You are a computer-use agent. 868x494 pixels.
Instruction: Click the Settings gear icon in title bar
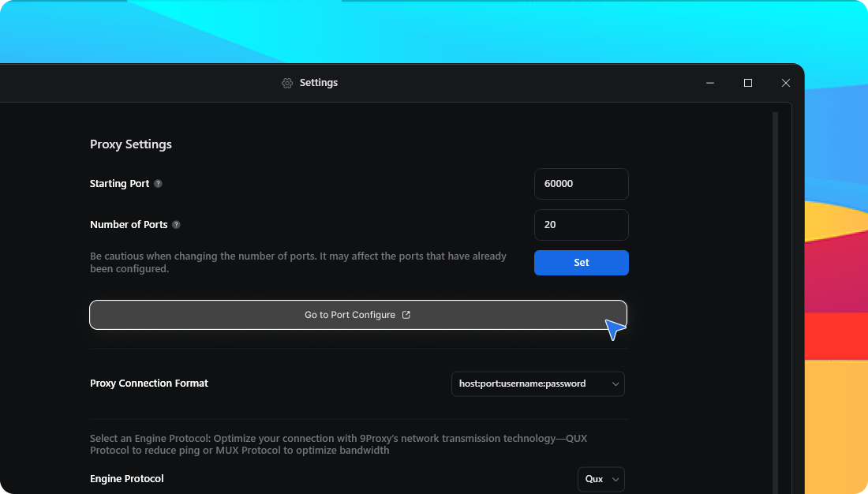tap(287, 83)
